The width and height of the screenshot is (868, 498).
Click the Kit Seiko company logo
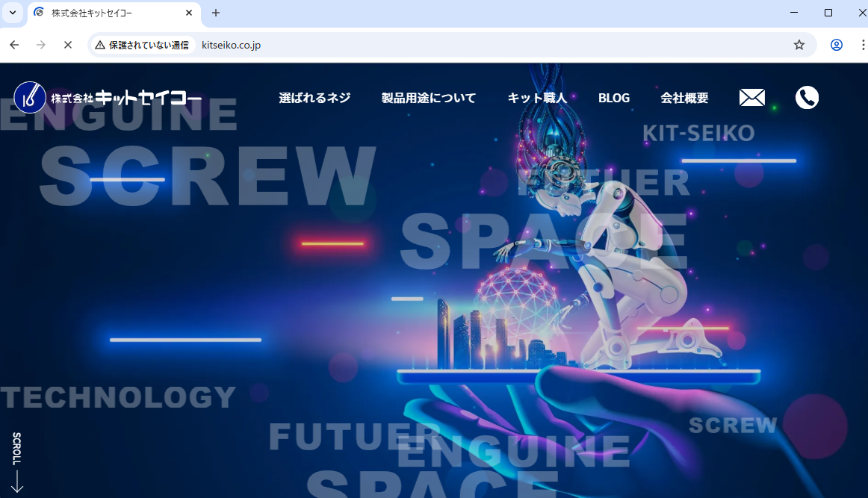coord(107,97)
